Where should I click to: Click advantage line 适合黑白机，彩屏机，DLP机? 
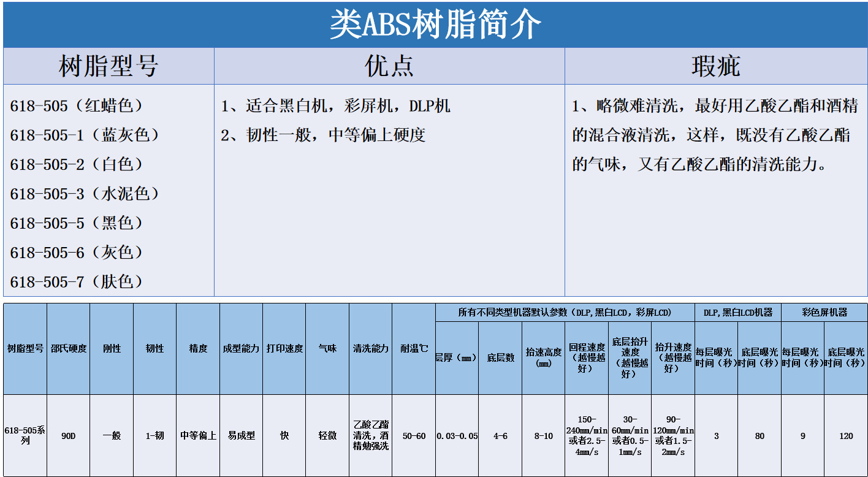(336, 105)
